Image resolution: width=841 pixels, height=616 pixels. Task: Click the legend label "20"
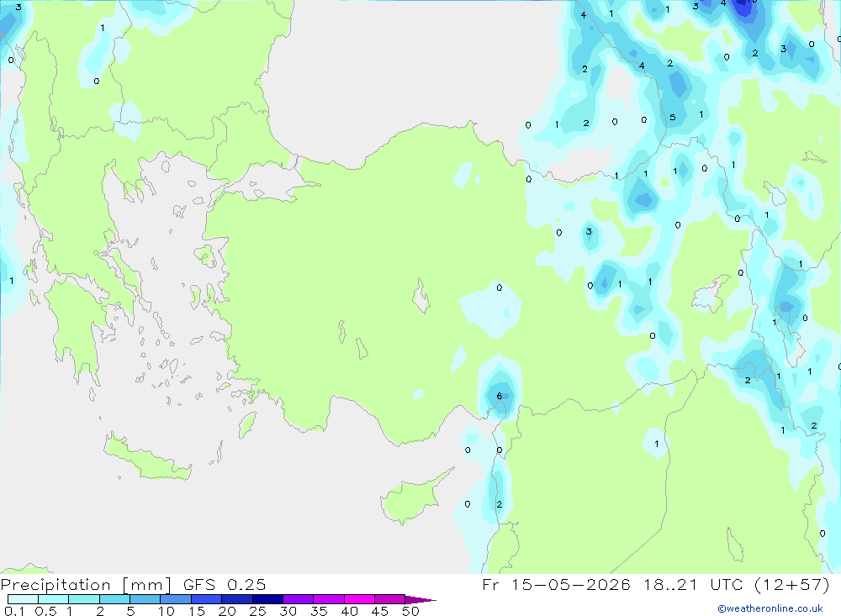point(227,611)
